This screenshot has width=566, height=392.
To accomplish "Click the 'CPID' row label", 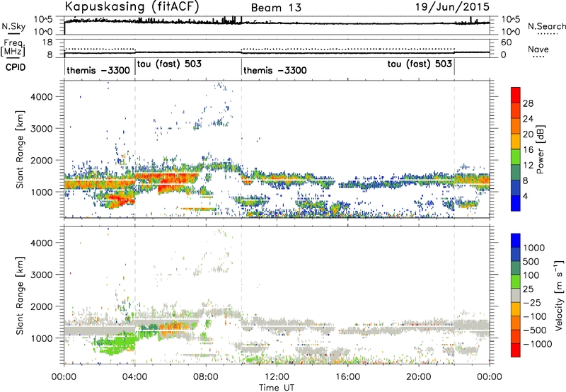I will 16,67.
